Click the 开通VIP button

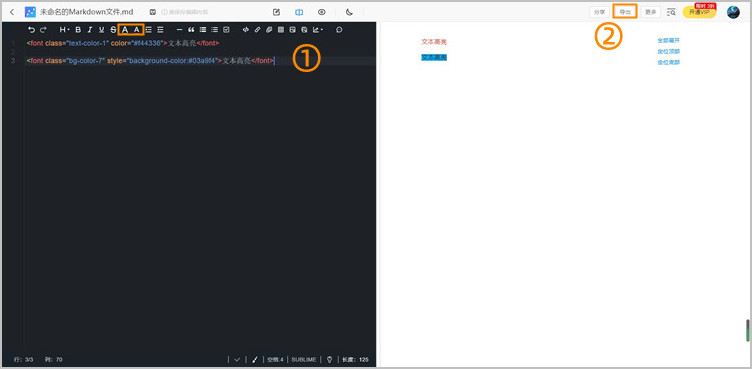pos(699,12)
